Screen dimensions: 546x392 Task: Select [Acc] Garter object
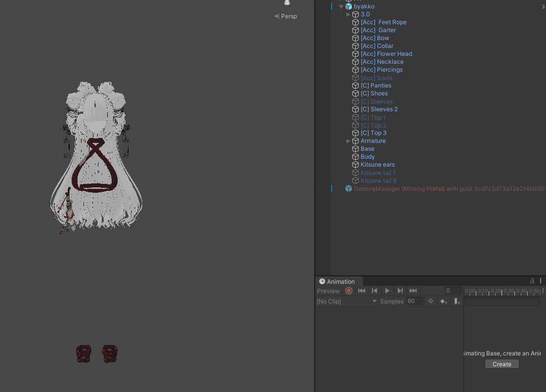tap(378, 30)
